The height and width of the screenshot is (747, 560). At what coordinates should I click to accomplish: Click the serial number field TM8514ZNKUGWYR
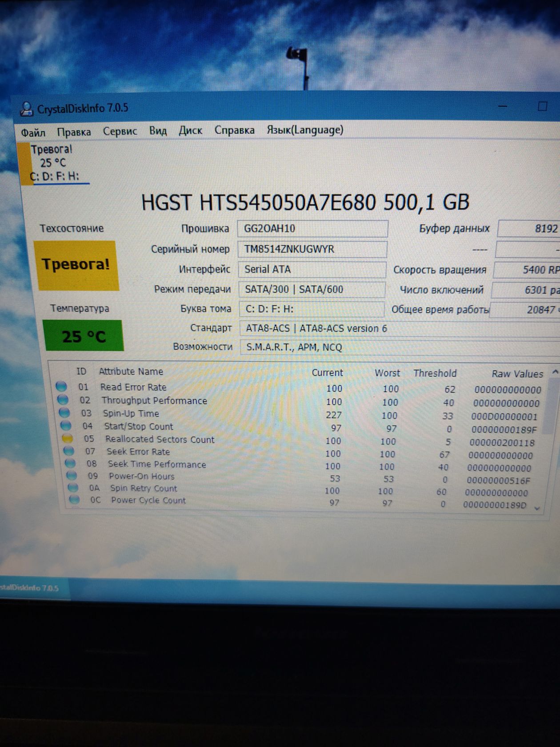point(312,249)
